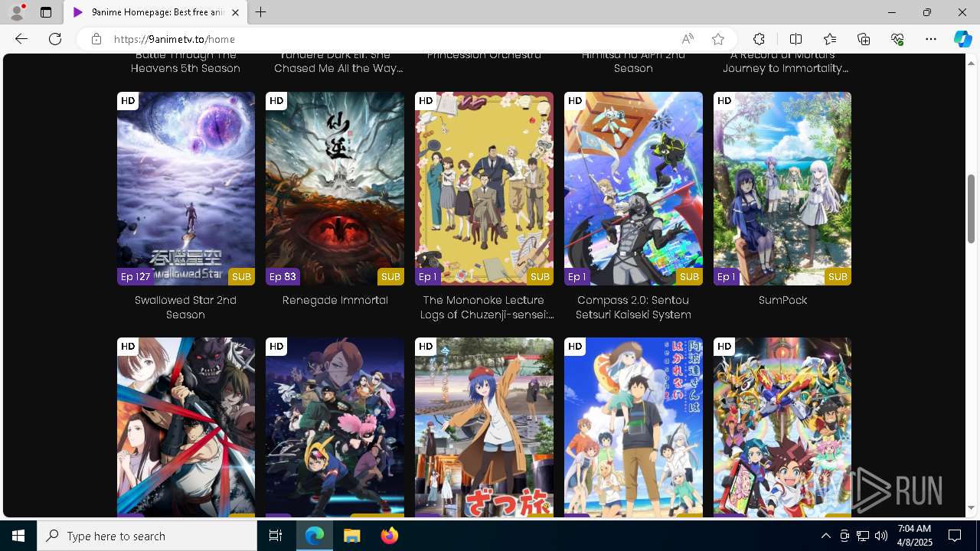Click Ep 127 badge on Swallowed Star
The image size is (980, 551).
(135, 277)
